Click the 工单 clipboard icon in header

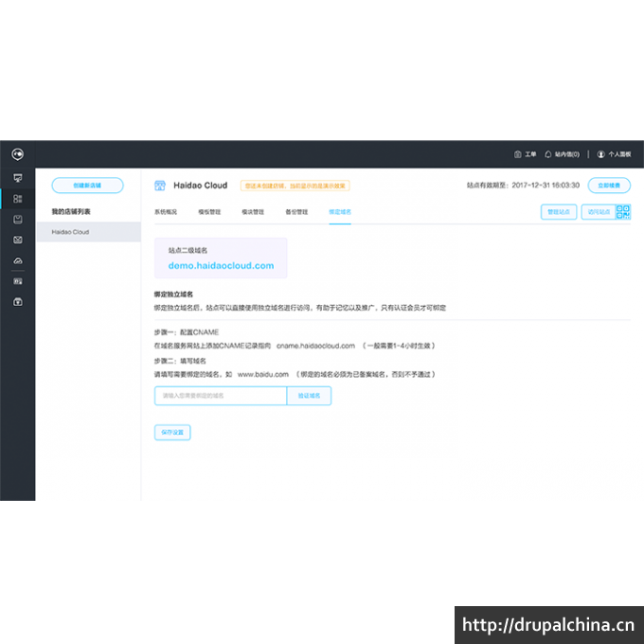(x=517, y=154)
